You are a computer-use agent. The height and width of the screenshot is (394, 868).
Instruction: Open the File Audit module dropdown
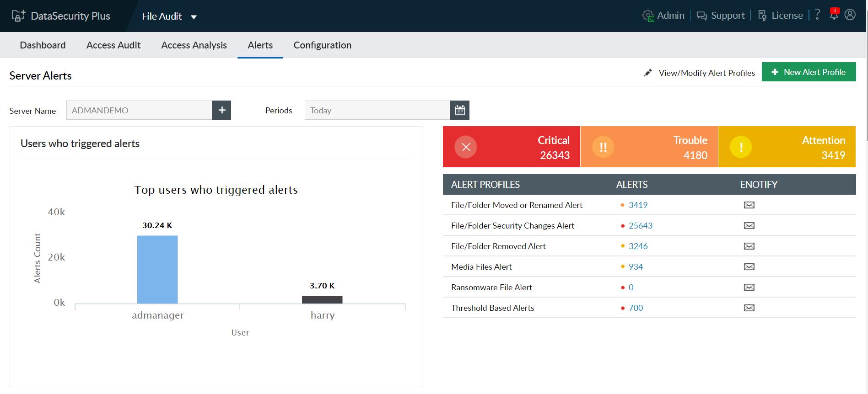coord(169,16)
